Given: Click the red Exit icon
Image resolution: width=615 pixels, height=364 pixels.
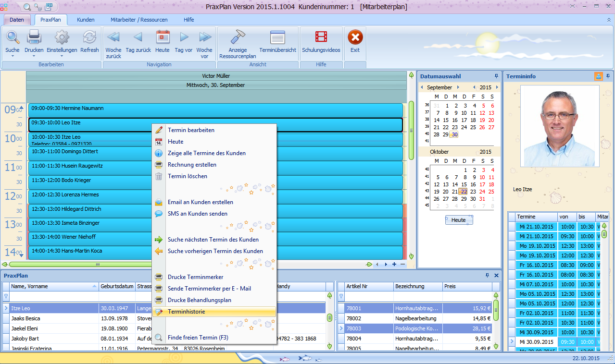Looking at the screenshot, I should 355,38.
